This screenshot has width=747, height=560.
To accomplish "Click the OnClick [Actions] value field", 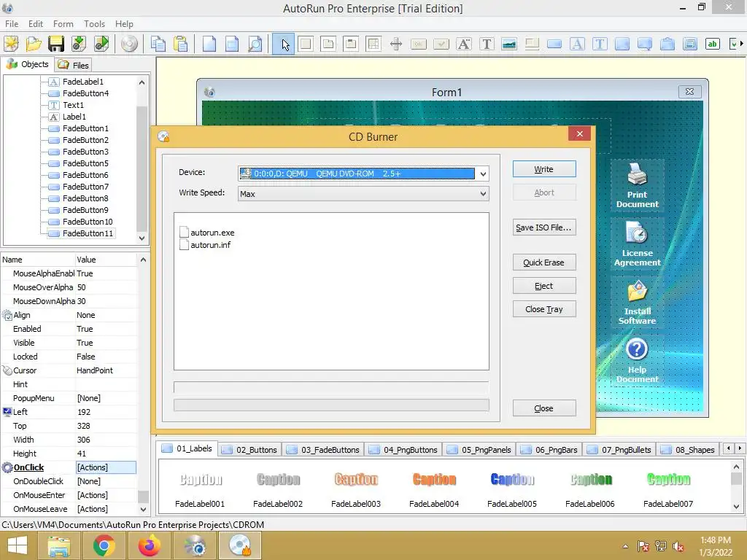I will pyautogui.click(x=106, y=467).
